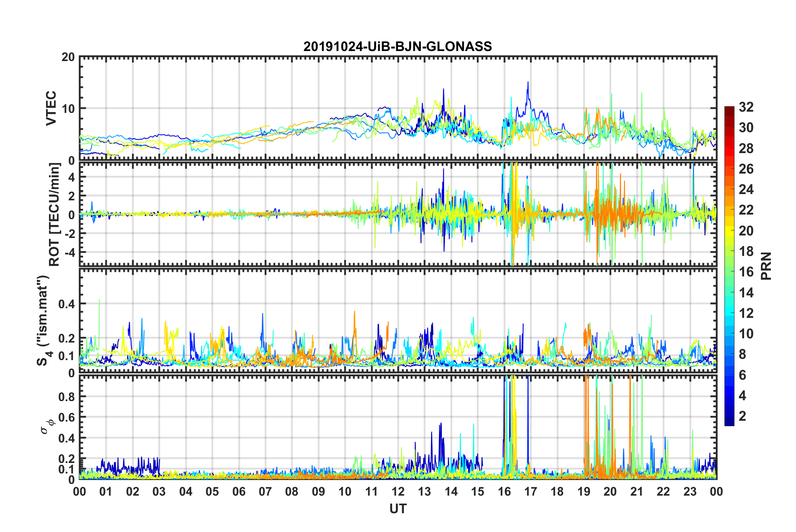Click the PRN colorbar tick value 8
The image size is (796, 532).
[742, 354]
